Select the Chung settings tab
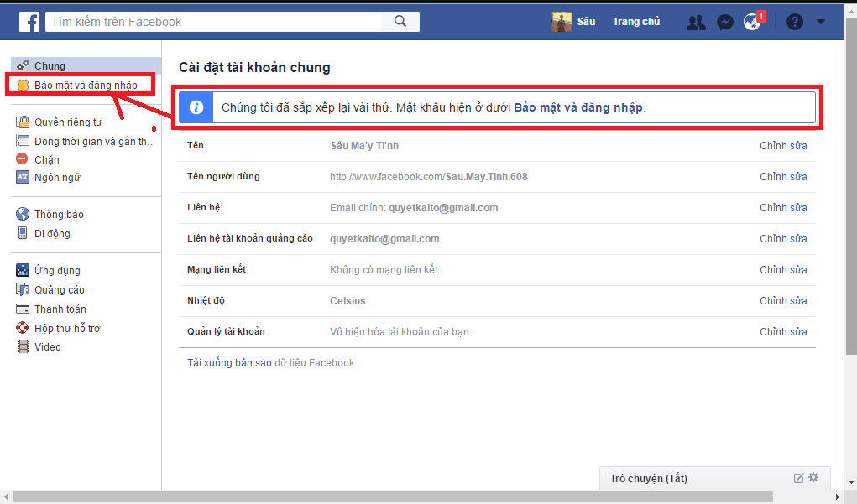Image resolution: width=857 pixels, height=504 pixels. pos(86,65)
